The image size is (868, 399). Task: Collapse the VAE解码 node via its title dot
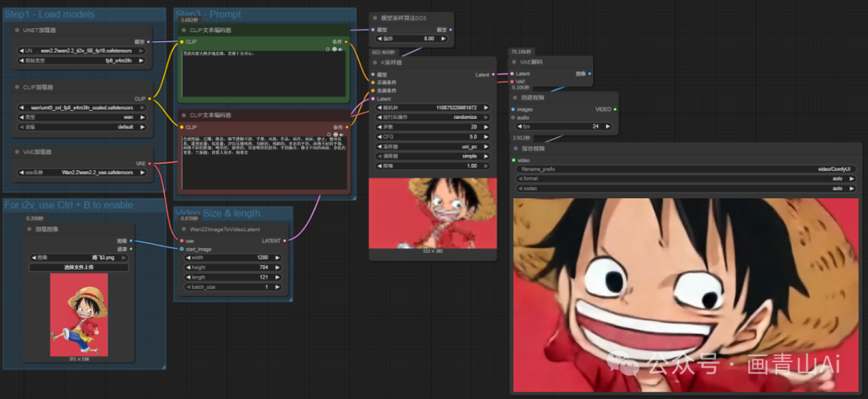(514, 62)
